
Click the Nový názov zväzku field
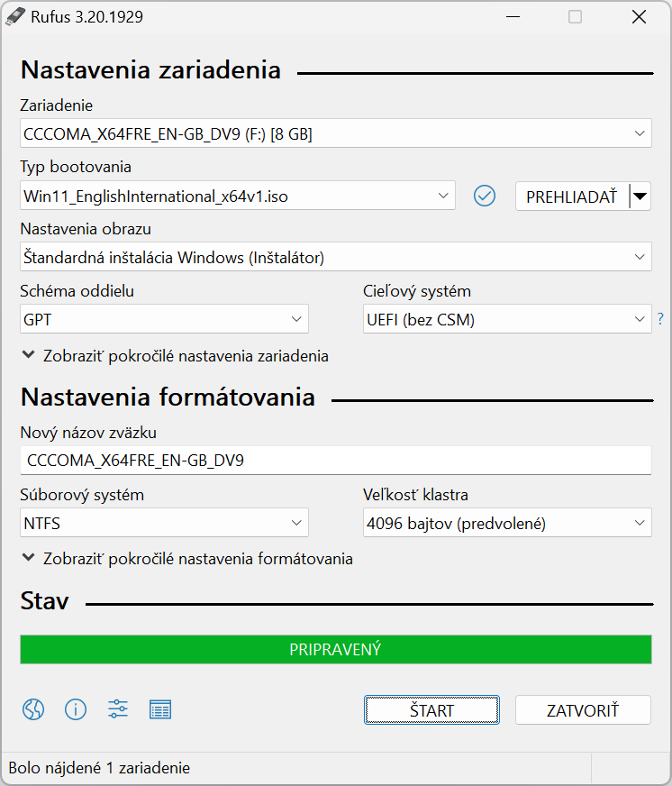pos(336,461)
